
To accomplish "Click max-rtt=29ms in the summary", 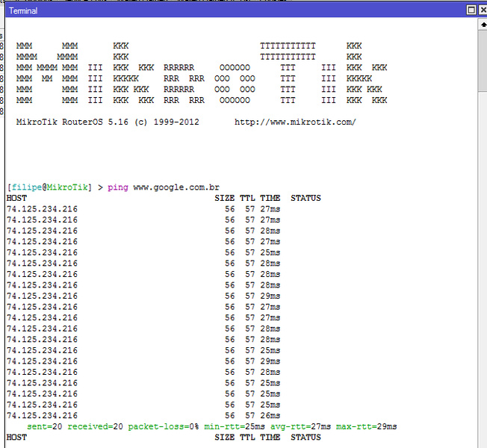I will (366, 426).
